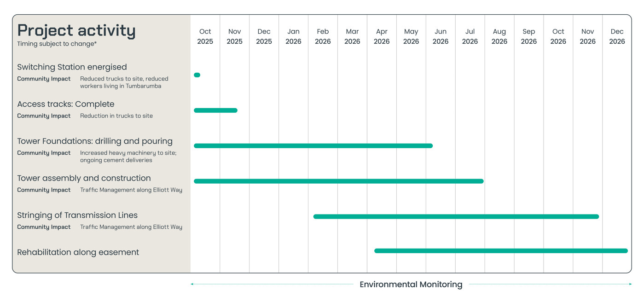Screen dimensions: 644x302
Task: Select the "Timing subject to change*" note
Action: [x=57, y=44]
